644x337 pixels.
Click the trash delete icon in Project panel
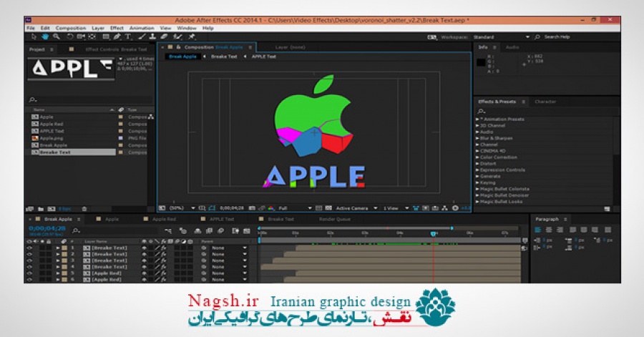(84, 209)
